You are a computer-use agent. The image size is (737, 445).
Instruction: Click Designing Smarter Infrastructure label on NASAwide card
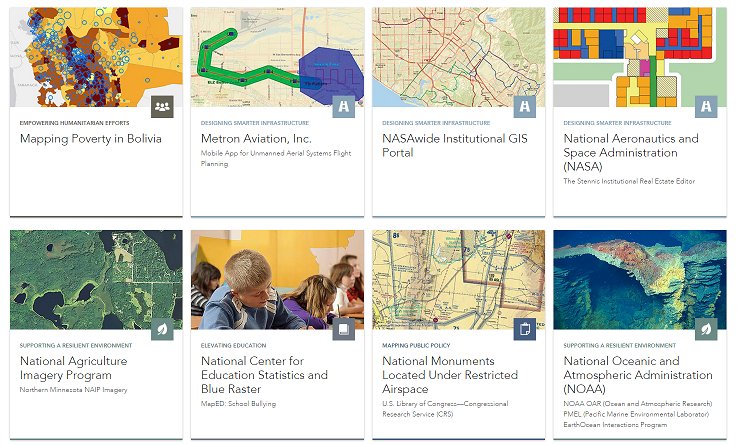point(436,123)
